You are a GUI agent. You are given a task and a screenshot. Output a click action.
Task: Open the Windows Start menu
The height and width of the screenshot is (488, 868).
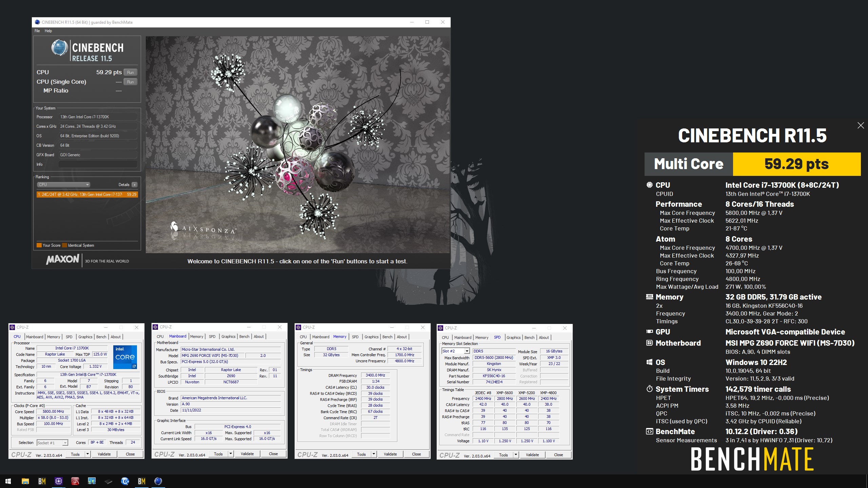(x=8, y=481)
